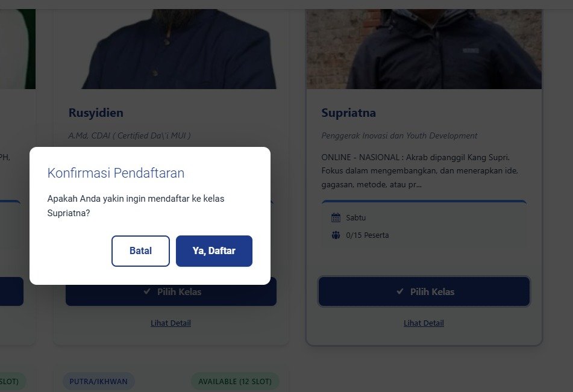Click the 0/15 Peserta count text

point(367,235)
